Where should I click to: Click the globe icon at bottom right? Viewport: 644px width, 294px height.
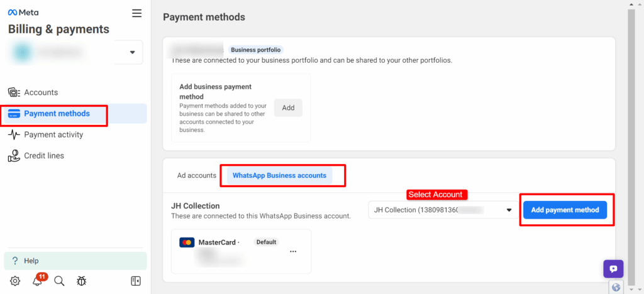click(x=616, y=287)
